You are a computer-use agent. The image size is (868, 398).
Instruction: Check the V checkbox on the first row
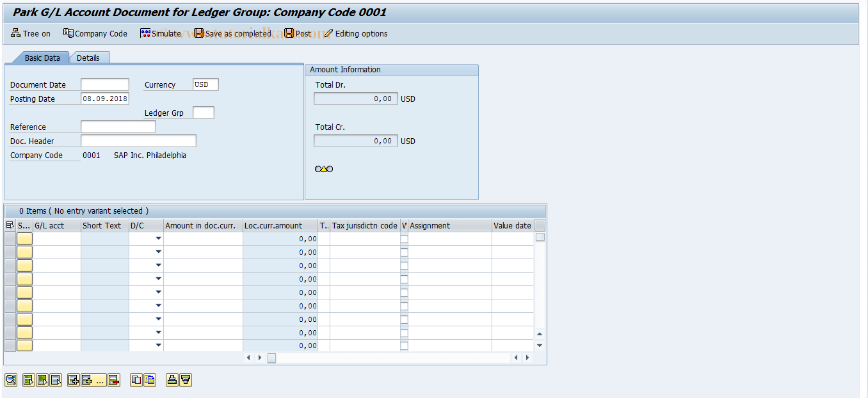coord(404,238)
